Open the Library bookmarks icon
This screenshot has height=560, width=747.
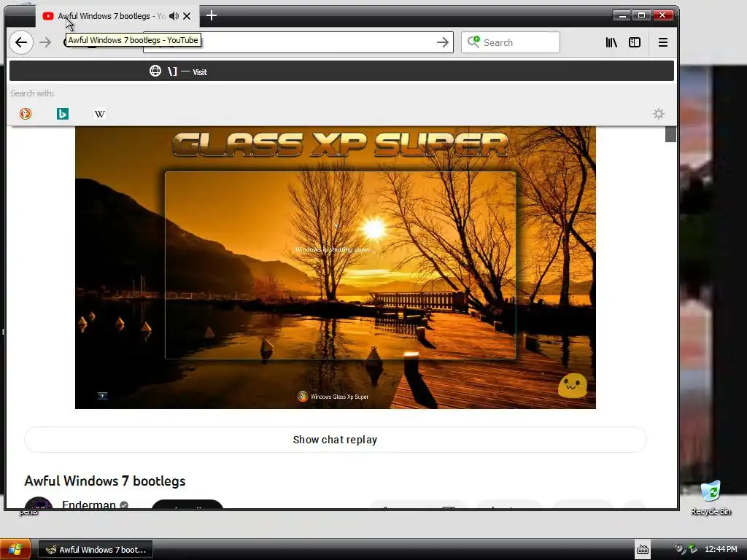[x=611, y=42]
